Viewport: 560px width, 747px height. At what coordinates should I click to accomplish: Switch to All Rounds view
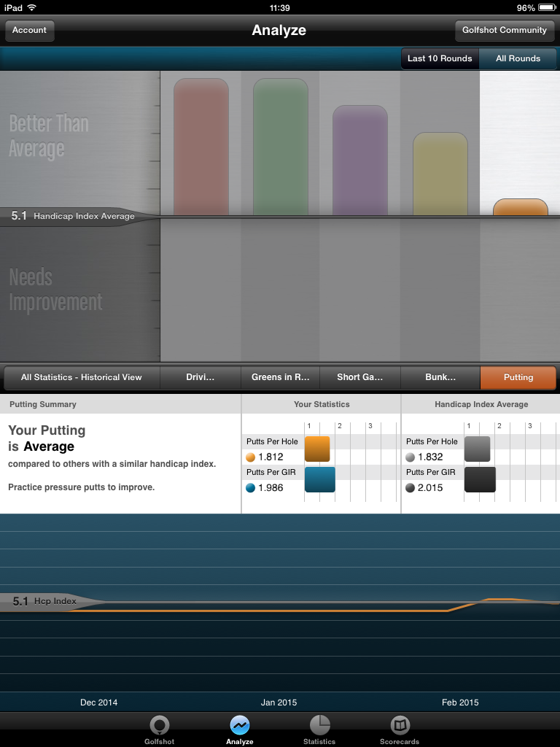[x=518, y=58]
